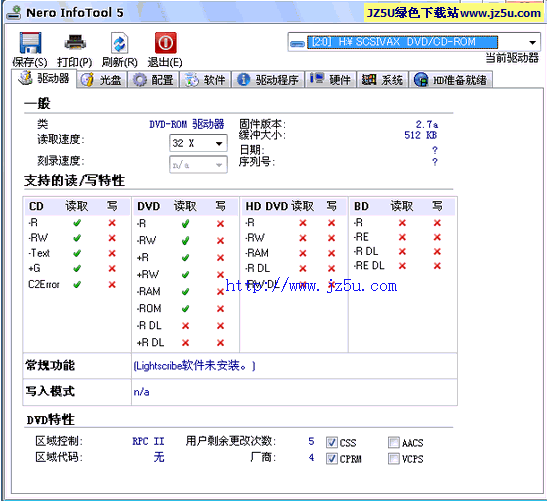Click the firmware version value 2.7a
The width and height of the screenshot is (547, 501).
click(427, 125)
